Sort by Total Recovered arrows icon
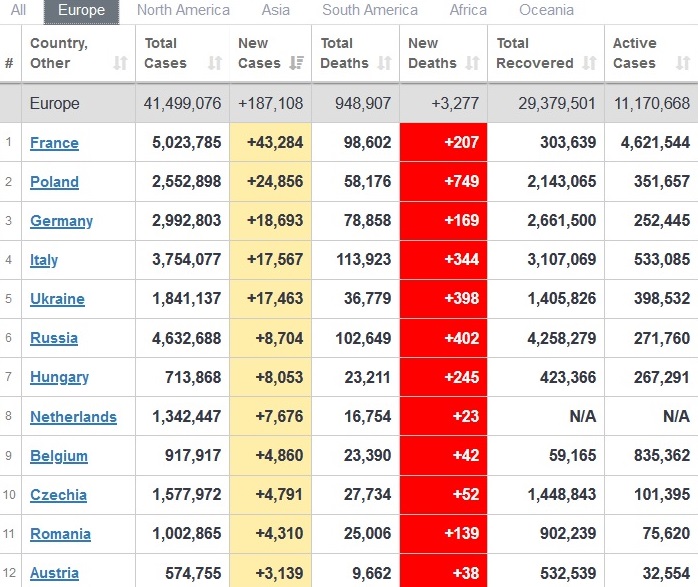 (590, 63)
